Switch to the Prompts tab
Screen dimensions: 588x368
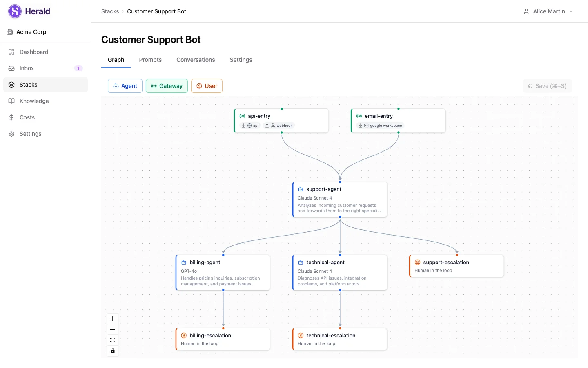click(150, 60)
